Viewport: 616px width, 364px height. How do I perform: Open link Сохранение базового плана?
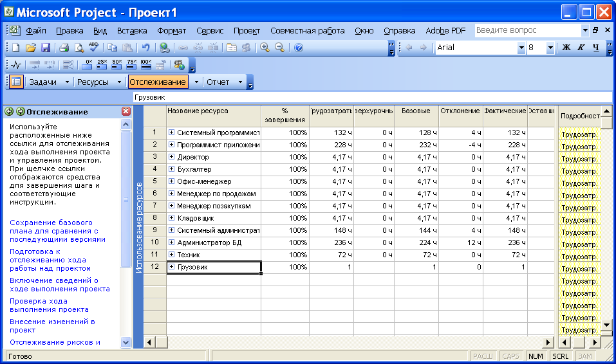[58, 231]
